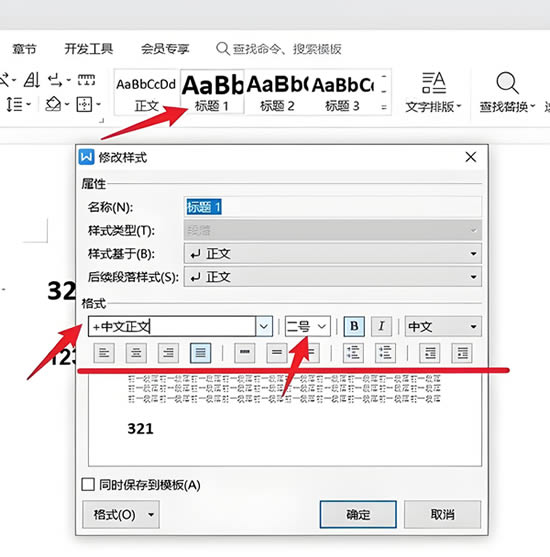Click decrease indent icon in dialog
This screenshot has height=557, width=550.
(x=430, y=353)
